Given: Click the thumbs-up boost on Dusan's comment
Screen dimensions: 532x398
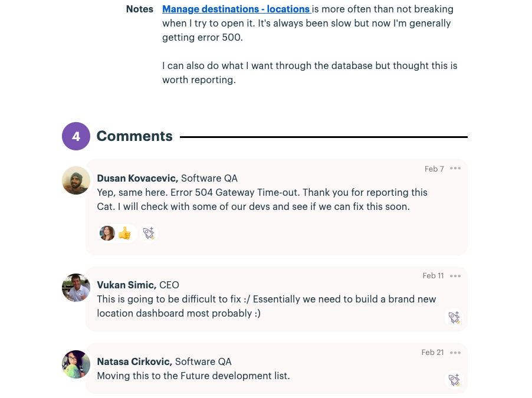Looking at the screenshot, I should pyautogui.click(x=125, y=233).
